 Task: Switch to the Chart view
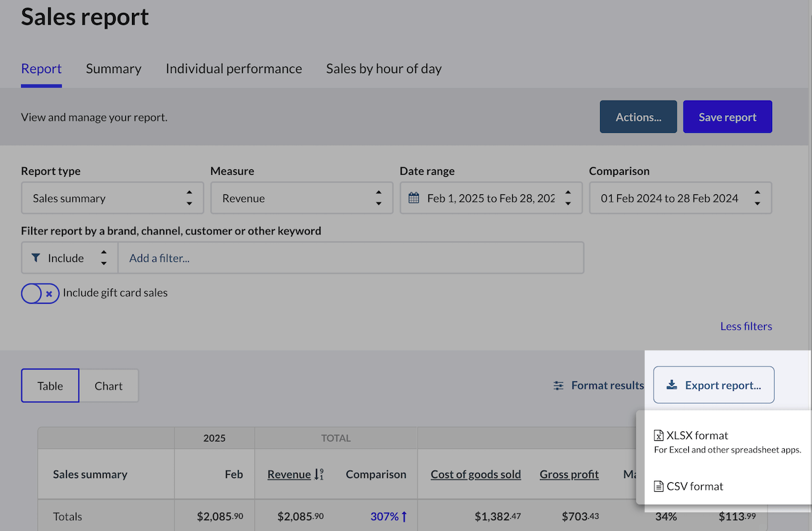click(109, 386)
